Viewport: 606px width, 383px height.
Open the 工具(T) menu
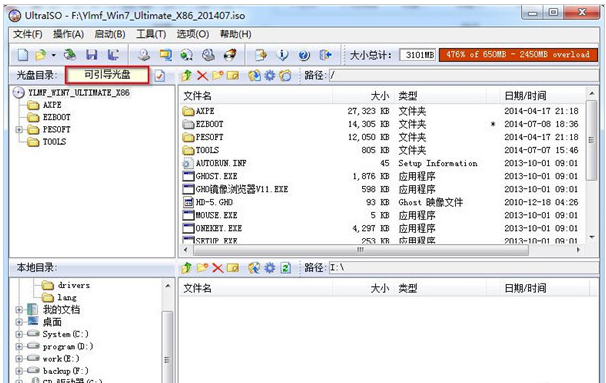[151, 34]
